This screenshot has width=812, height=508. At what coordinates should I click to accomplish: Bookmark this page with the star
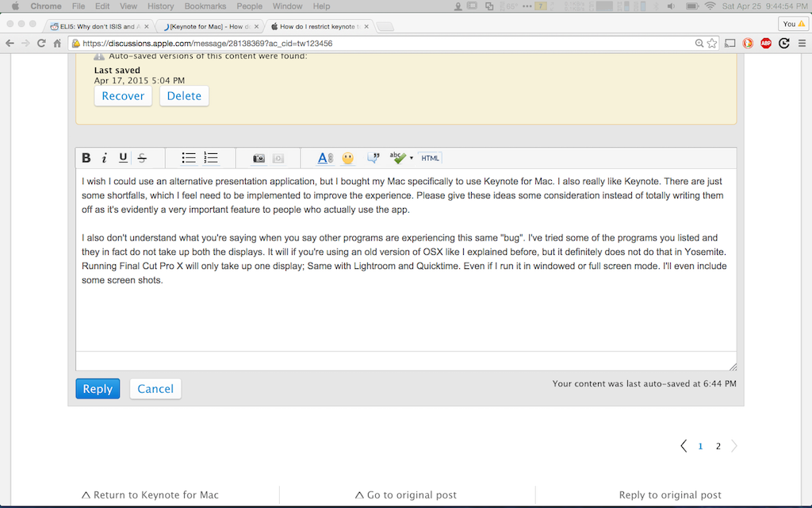click(x=713, y=44)
